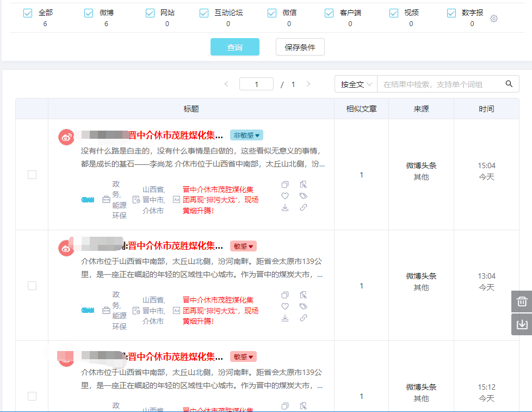Click similar article count in the 13:04 row
The image size is (532, 412).
pos(361,286)
